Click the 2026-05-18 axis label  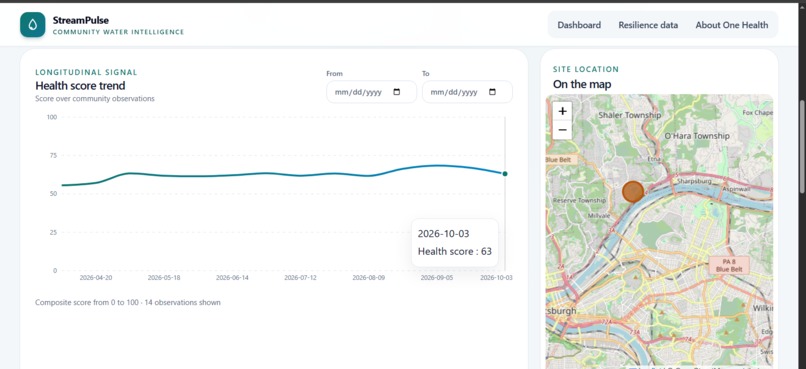pos(164,278)
